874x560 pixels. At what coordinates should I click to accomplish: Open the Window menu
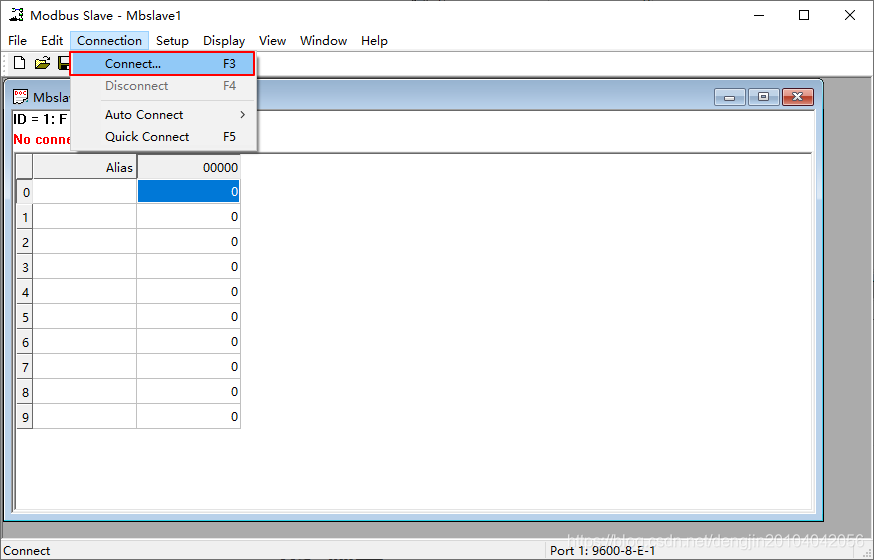pyautogui.click(x=323, y=41)
